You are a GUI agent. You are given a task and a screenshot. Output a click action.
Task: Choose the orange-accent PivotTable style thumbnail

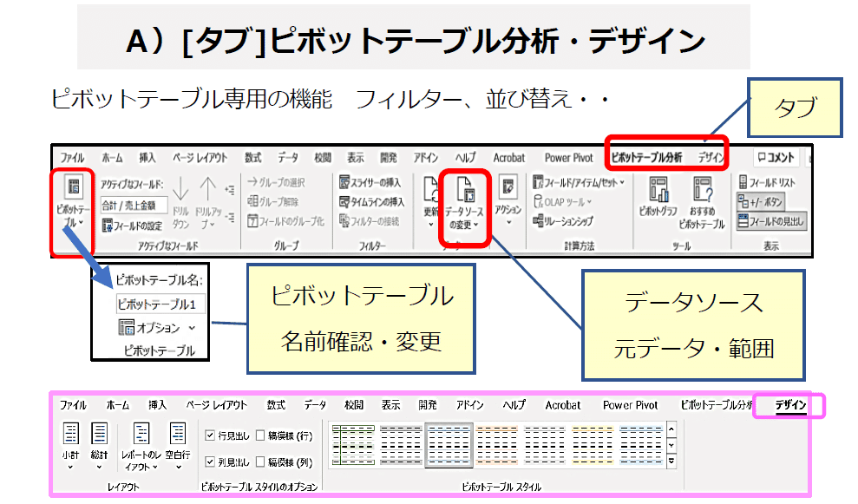[x=496, y=445]
